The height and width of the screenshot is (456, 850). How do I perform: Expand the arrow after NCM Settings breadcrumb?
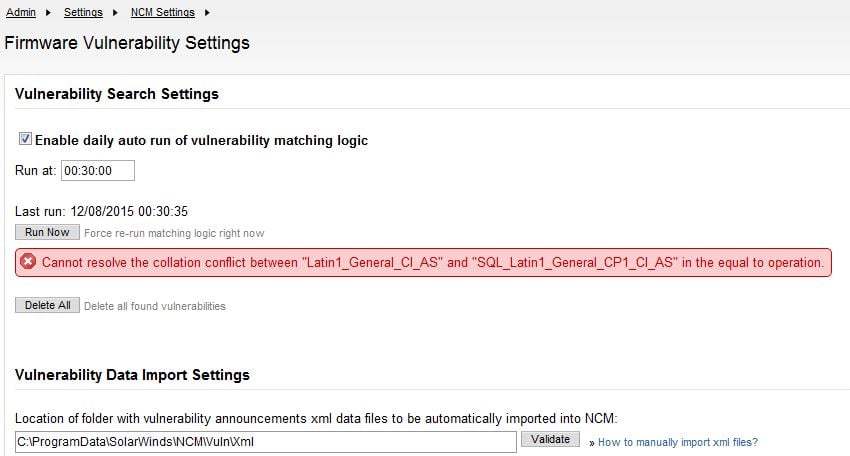[207, 13]
